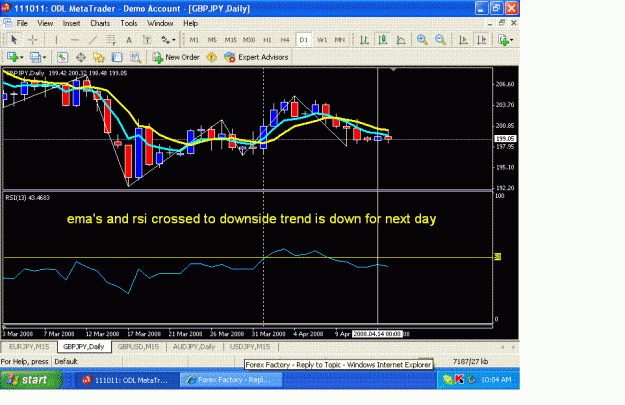Switch to Forex Factory Internet Explorer window
Viewport: 625px width, 405px height.
231,380
